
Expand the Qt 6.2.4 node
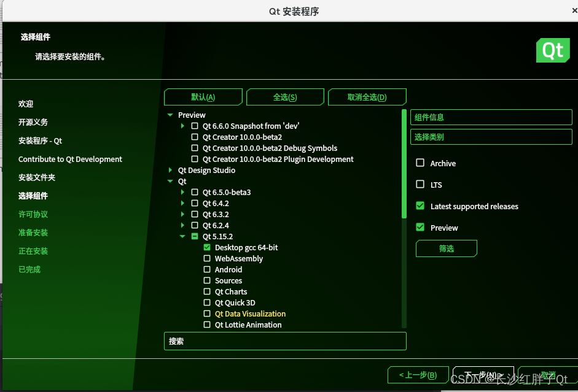click(x=182, y=225)
